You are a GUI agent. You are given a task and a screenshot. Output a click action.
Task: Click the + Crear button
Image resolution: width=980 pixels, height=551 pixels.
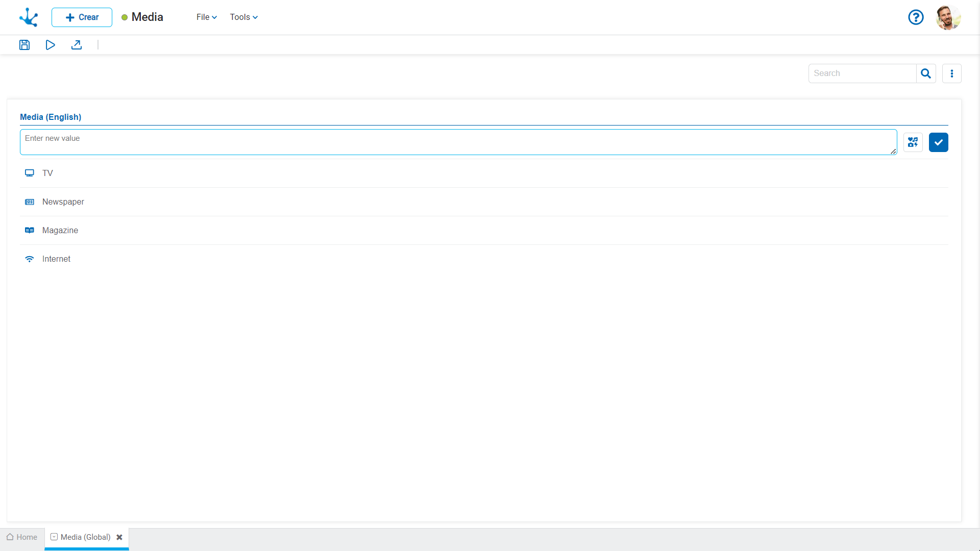pyautogui.click(x=82, y=17)
